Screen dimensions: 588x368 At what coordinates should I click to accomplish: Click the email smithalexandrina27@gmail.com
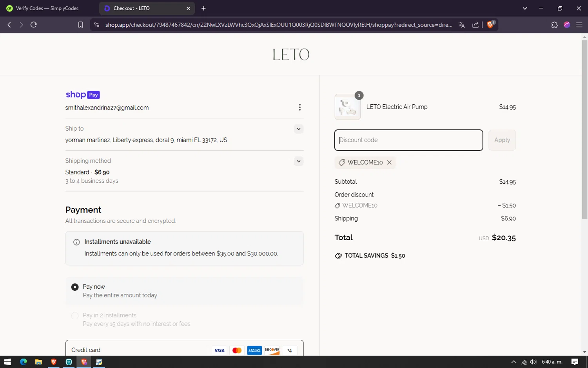(107, 107)
